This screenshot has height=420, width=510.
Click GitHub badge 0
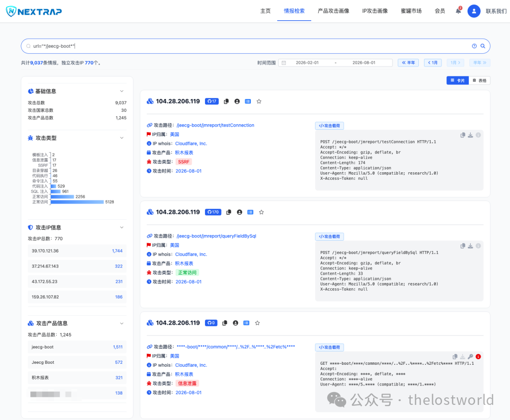pos(211,323)
